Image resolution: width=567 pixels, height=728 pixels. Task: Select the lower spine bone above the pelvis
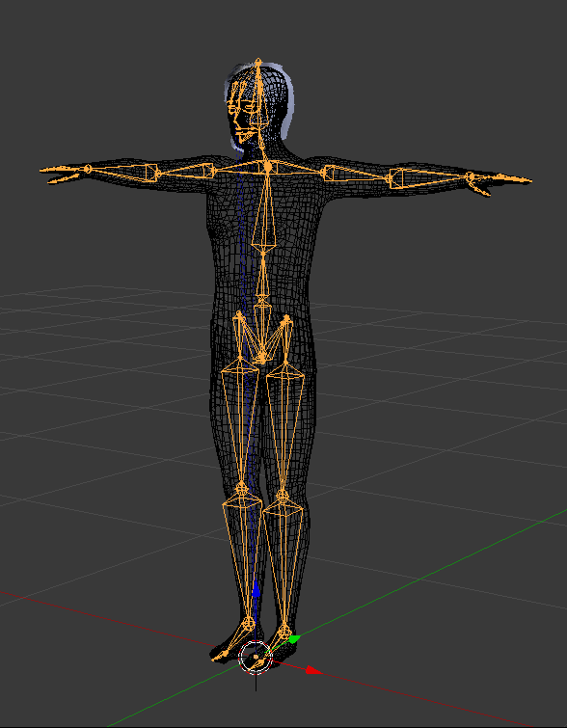(263, 274)
